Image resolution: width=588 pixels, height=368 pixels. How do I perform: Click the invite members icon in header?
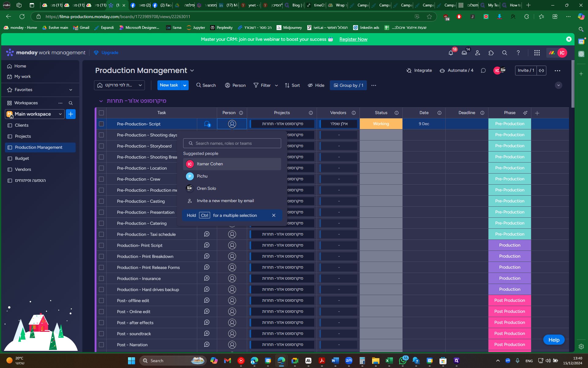tap(478, 53)
